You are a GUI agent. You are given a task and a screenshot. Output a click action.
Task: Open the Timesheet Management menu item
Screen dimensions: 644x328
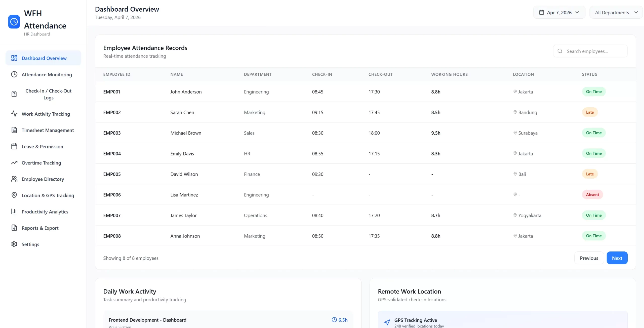pyautogui.click(x=48, y=130)
